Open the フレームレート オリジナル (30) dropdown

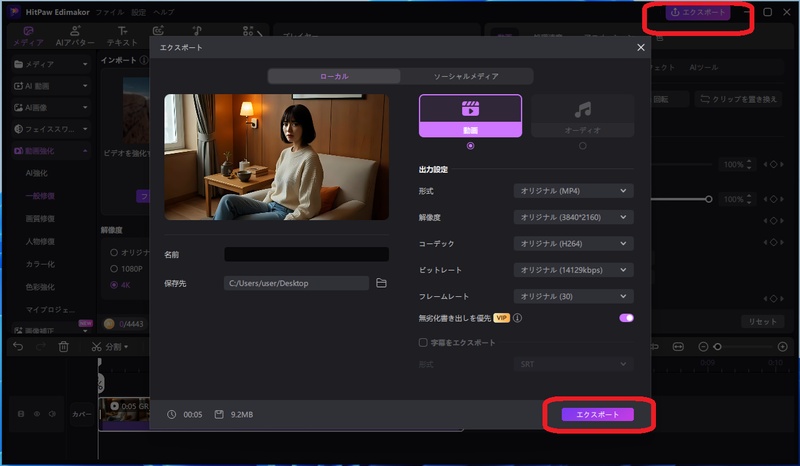[573, 296]
